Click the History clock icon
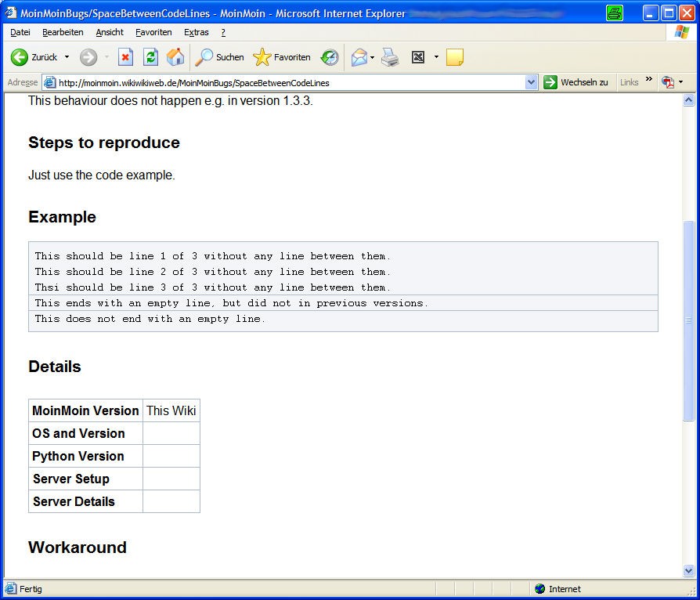700x600 pixels. click(330, 57)
